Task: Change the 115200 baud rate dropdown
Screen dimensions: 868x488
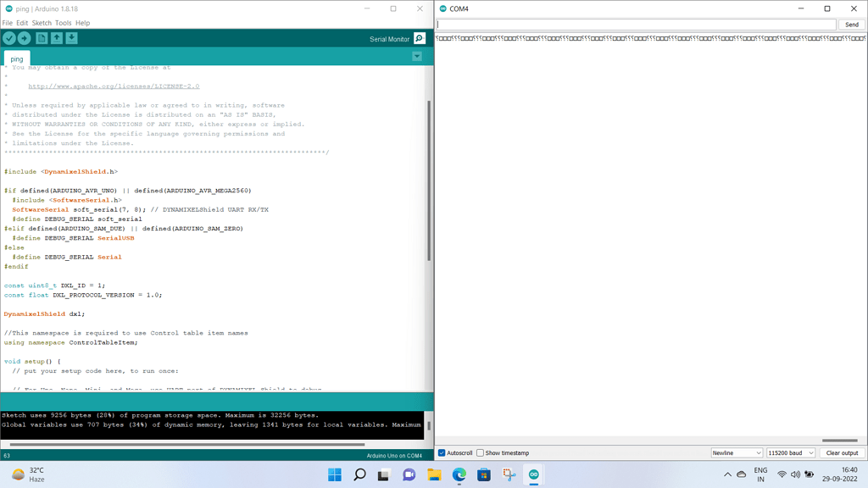Action: click(x=790, y=453)
